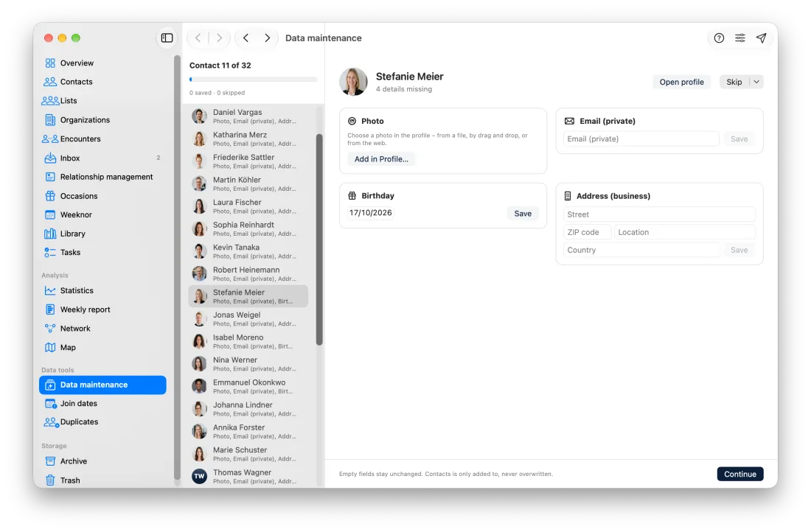Open the help question mark icon
Screen dimensions: 811x532
pos(719,38)
